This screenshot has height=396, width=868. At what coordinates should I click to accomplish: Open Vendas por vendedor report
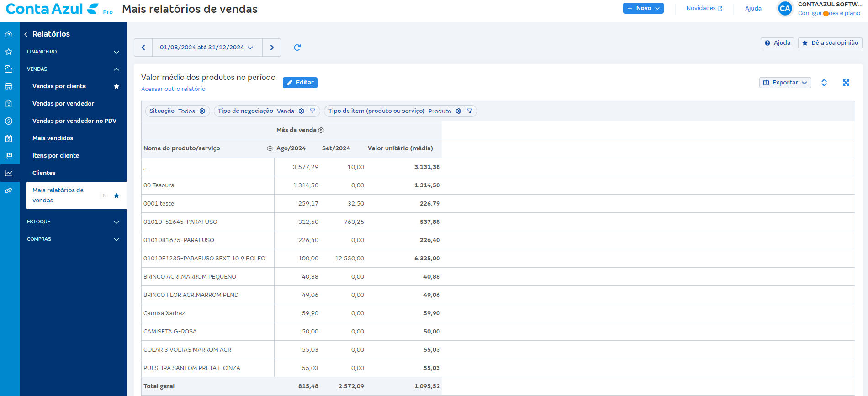(63, 104)
